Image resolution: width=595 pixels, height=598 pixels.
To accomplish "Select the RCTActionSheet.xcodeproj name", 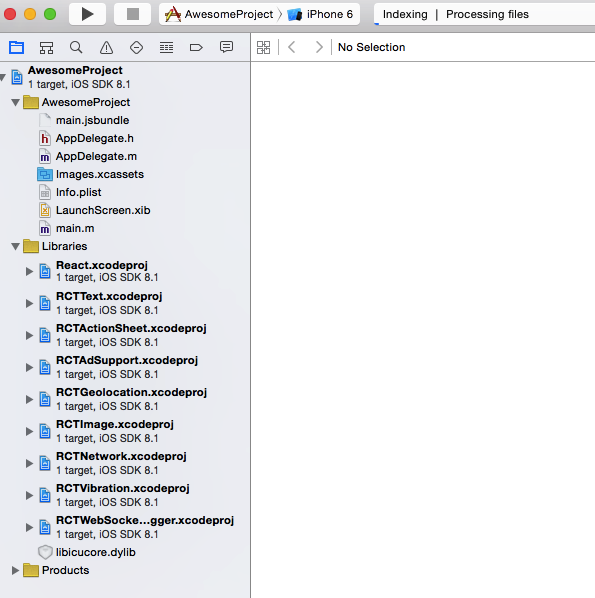I will [x=131, y=328].
